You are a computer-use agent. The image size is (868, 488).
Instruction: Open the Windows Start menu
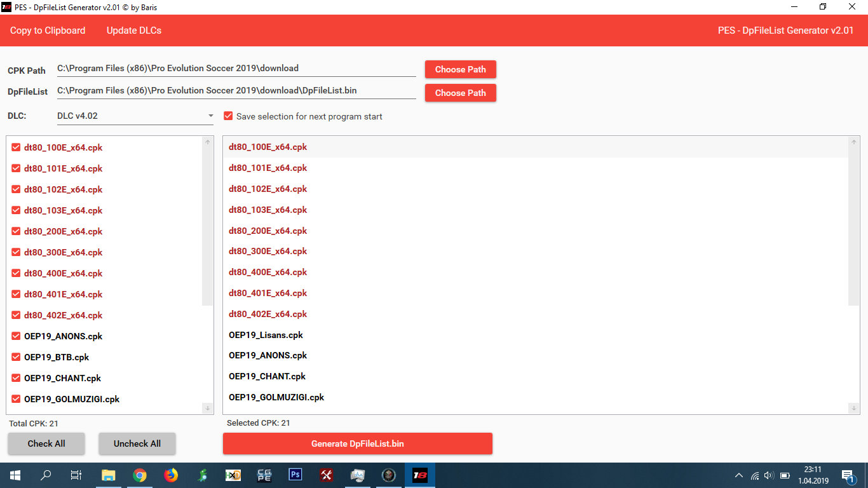pos(15,475)
